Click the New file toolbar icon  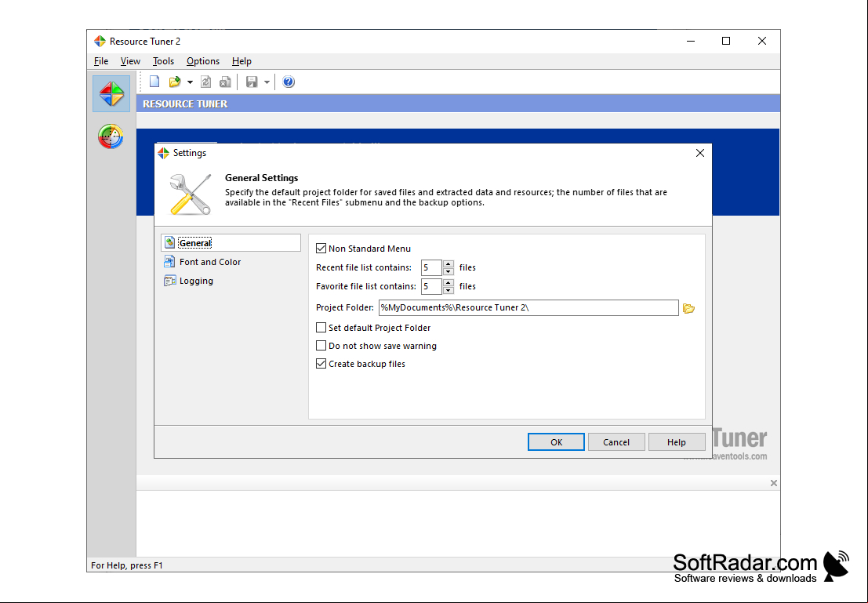click(154, 82)
